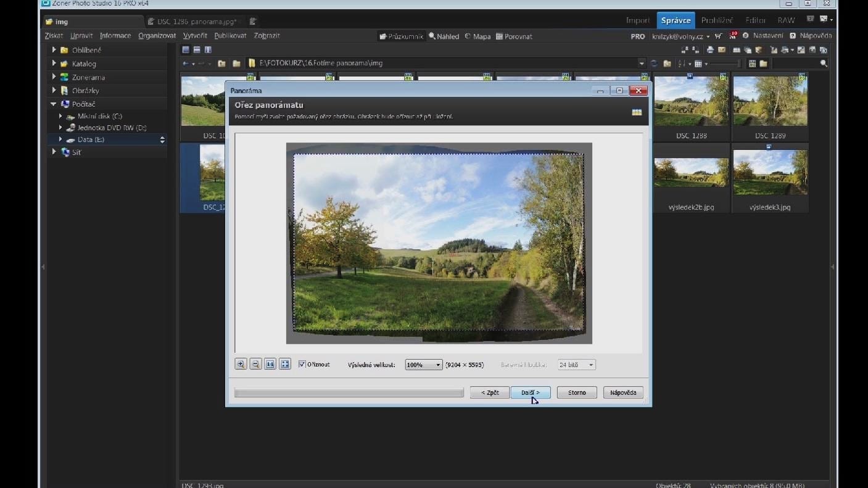868x488 pixels.
Task: Switch to Mapa view mode
Action: coord(477,36)
